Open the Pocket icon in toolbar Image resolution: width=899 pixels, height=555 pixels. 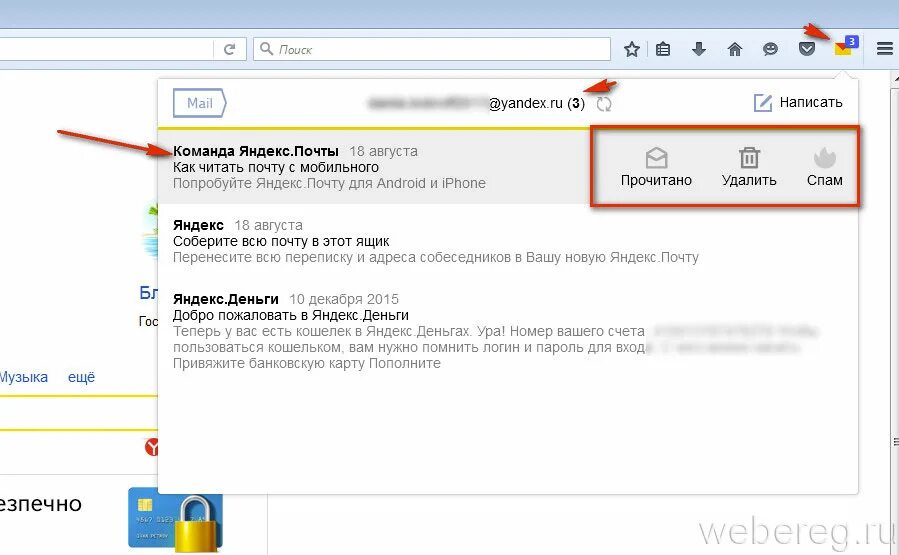807,49
